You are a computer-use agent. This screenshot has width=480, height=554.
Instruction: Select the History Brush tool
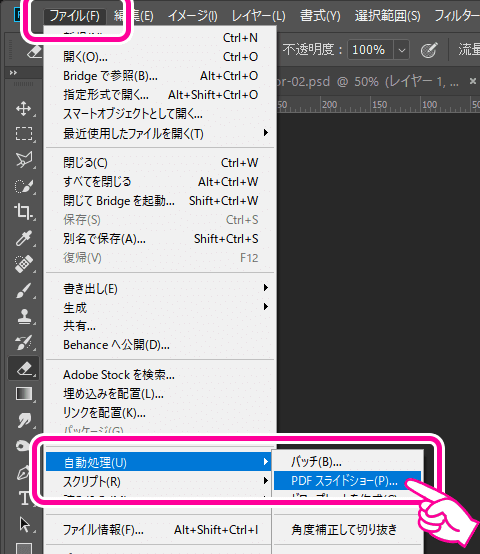pos(24,342)
